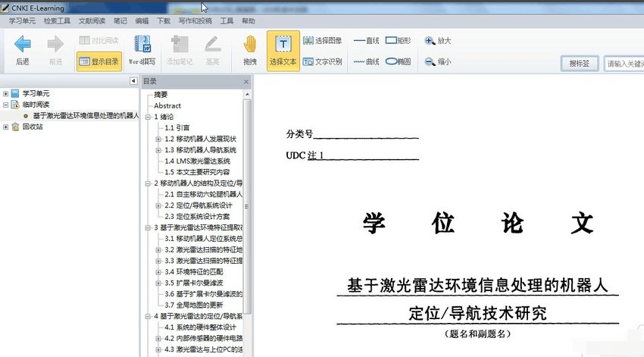Viewport: 644px width, 357px height.
Task: Go to section 3.1 移动机器人定位系统
Action: coord(203,239)
